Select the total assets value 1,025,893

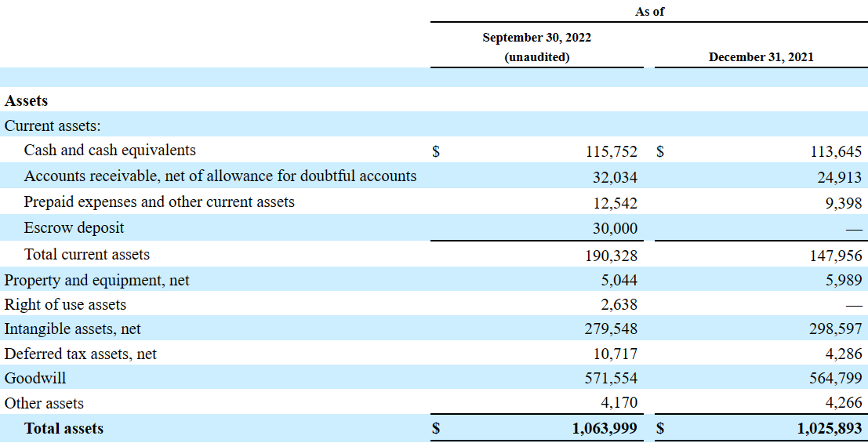click(x=830, y=429)
